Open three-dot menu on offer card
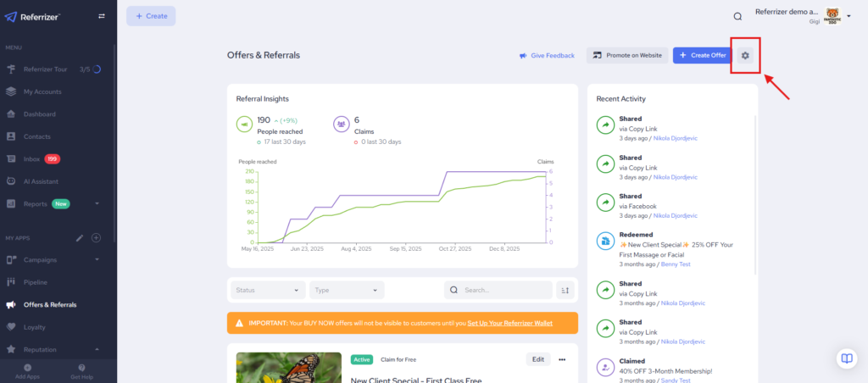 coord(561,359)
